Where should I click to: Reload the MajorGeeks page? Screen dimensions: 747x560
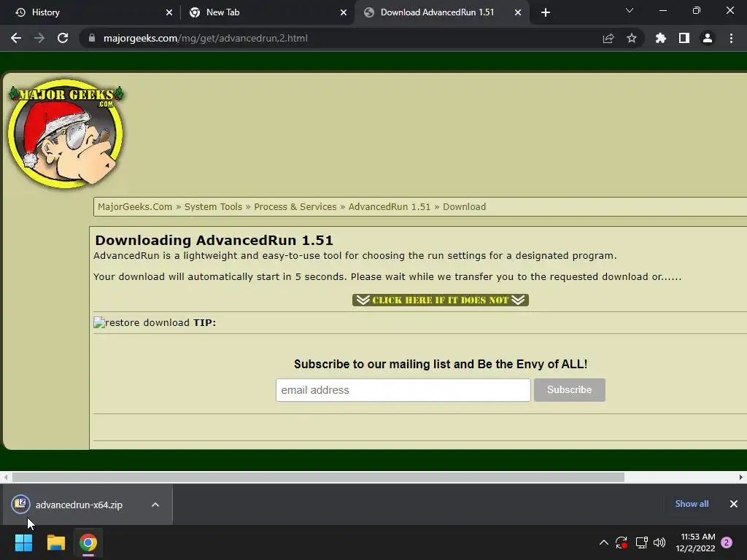coord(63,38)
